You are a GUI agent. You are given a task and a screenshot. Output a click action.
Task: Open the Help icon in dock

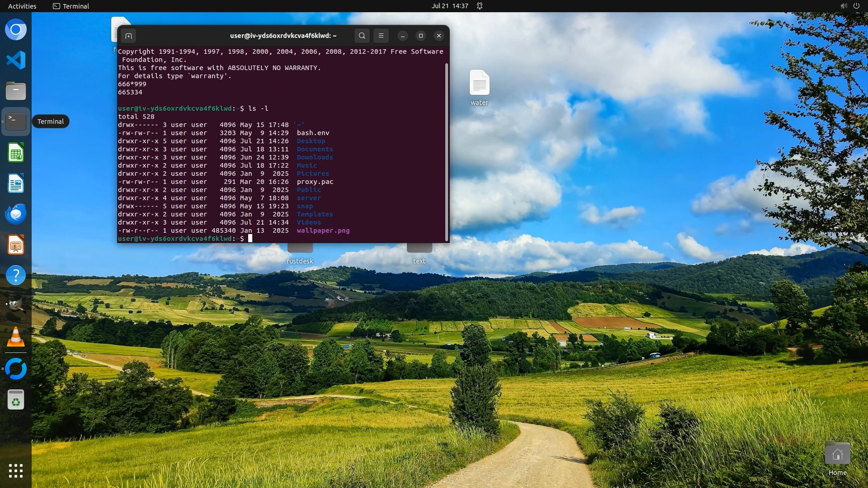pyautogui.click(x=16, y=275)
